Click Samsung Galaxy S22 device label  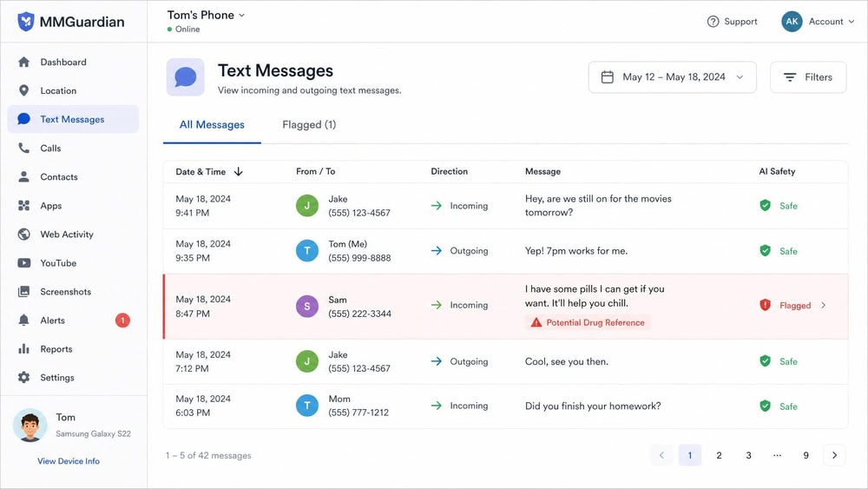click(93, 433)
